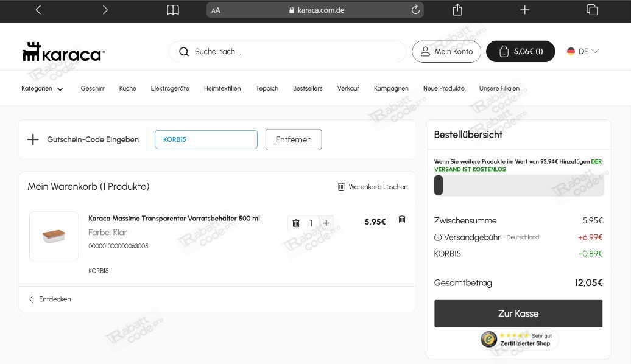This screenshot has width=631, height=364.
Task: Delete the item with the trash icon beside 5,95€
Action: click(x=401, y=220)
